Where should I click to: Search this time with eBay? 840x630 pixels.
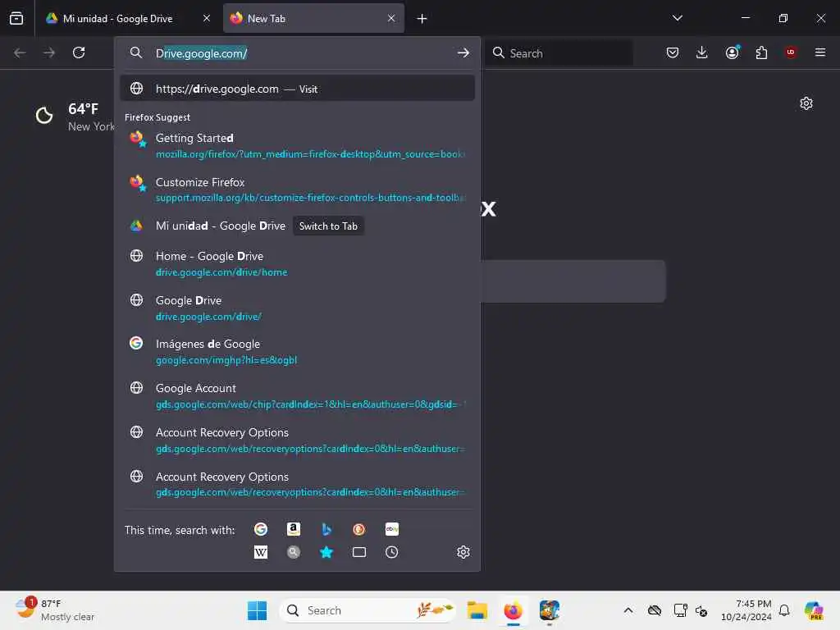[391, 529]
